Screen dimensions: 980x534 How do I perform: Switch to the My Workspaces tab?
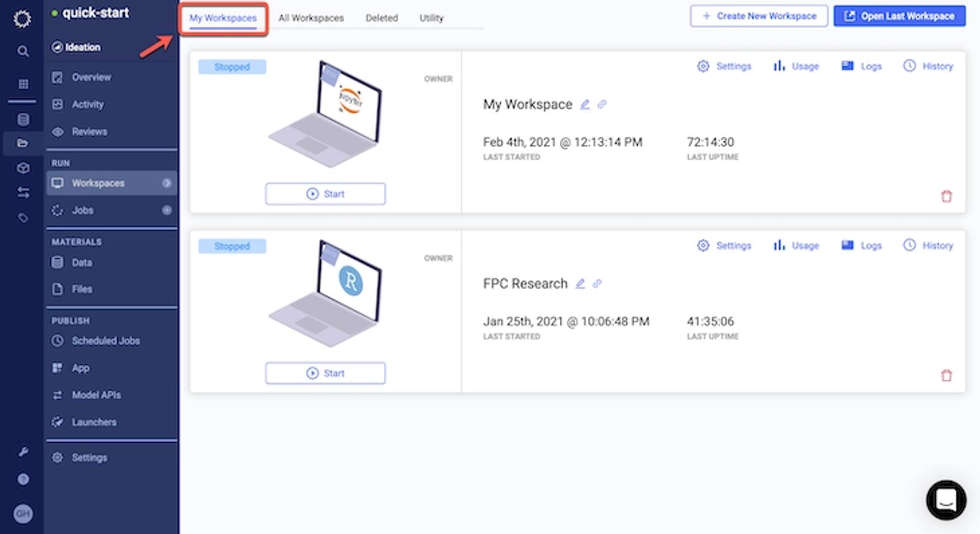click(x=223, y=18)
